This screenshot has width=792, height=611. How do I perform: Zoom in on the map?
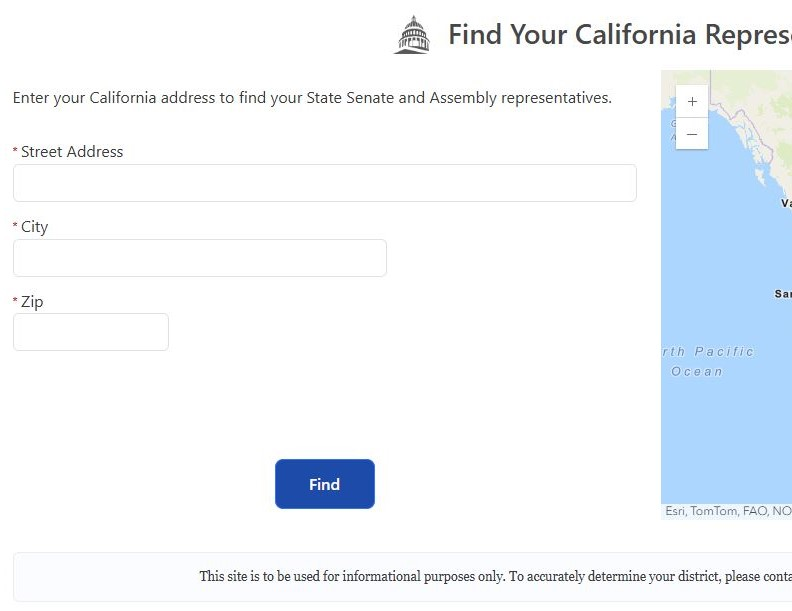coord(692,102)
